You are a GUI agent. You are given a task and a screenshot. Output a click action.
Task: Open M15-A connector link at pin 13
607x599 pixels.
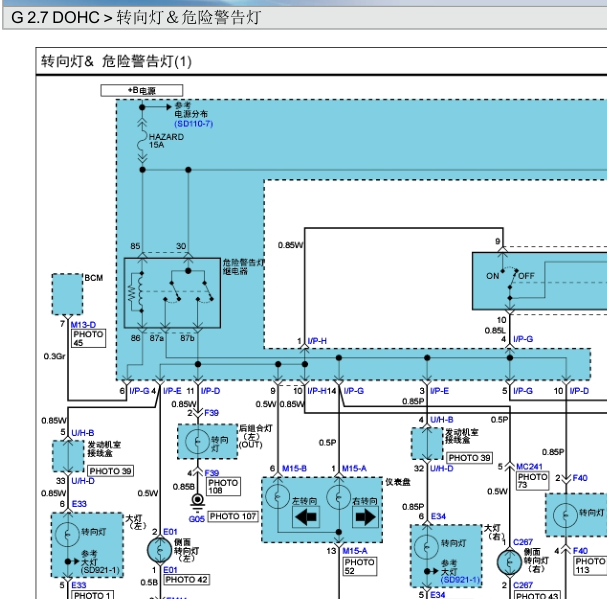point(355,551)
